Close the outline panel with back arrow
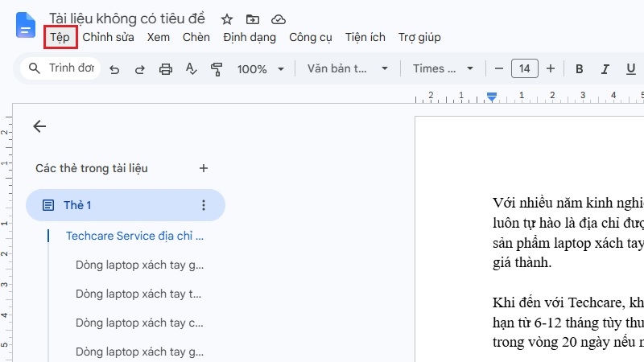 tap(39, 126)
